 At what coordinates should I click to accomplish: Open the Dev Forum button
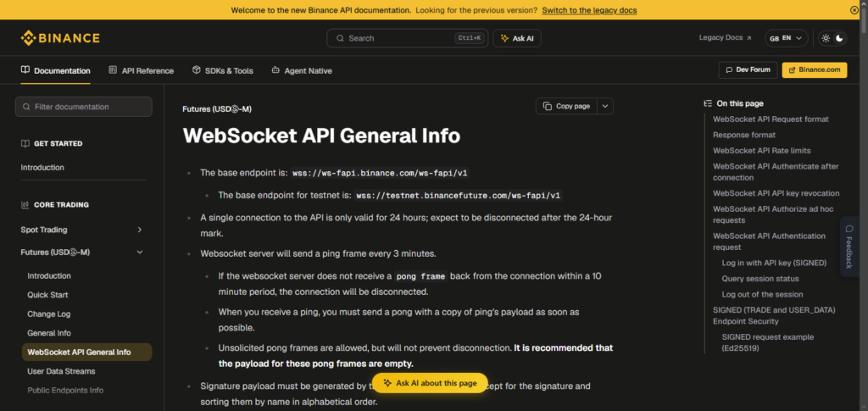pyautogui.click(x=748, y=69)
